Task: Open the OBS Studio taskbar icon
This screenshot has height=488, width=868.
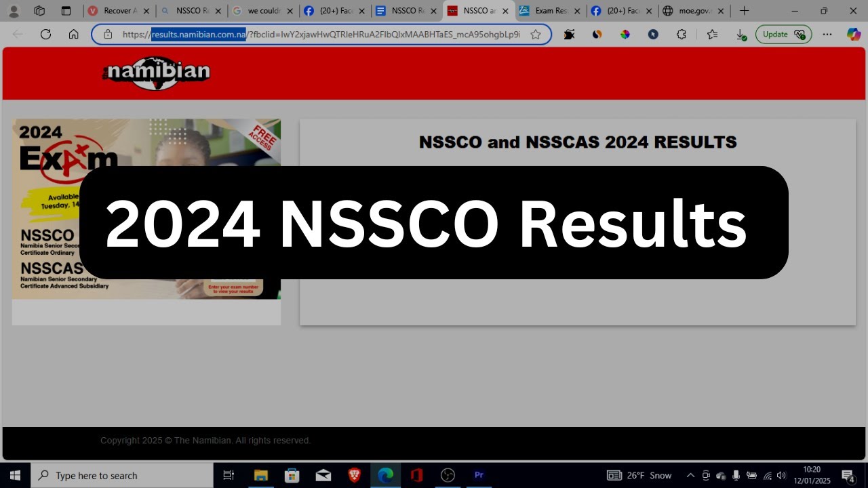Action: pos(448,475)
